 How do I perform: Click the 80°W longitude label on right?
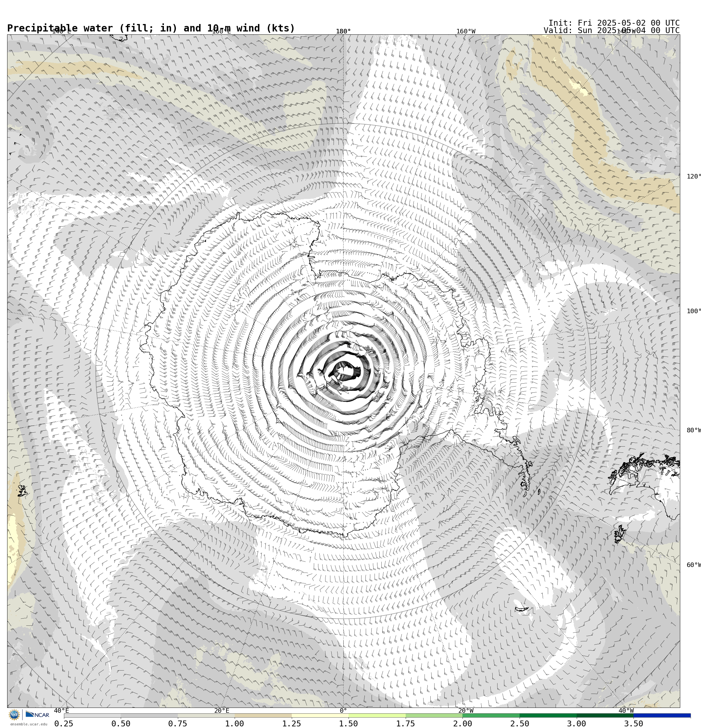tap(694, 430)
